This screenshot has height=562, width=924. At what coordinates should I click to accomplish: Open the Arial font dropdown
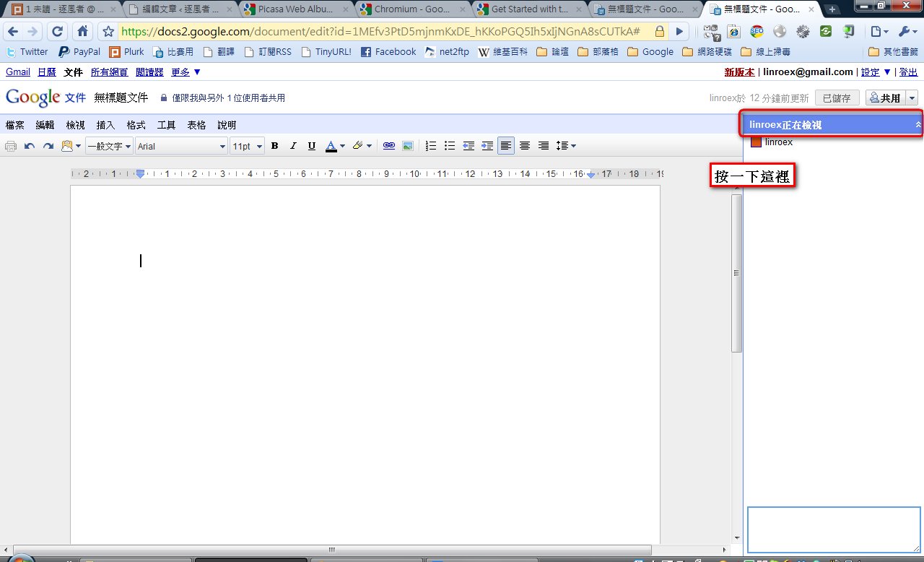181,146
